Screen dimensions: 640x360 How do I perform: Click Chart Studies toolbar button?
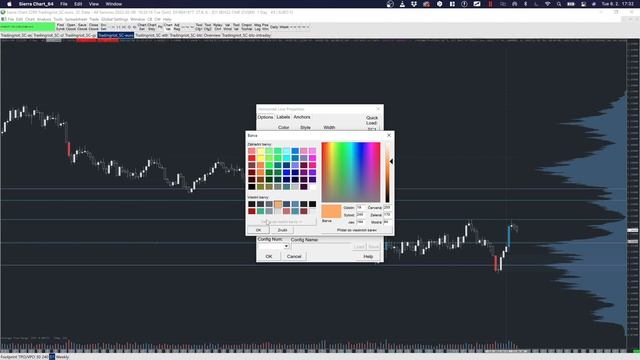pyautogui.click(x=151, y=27)
